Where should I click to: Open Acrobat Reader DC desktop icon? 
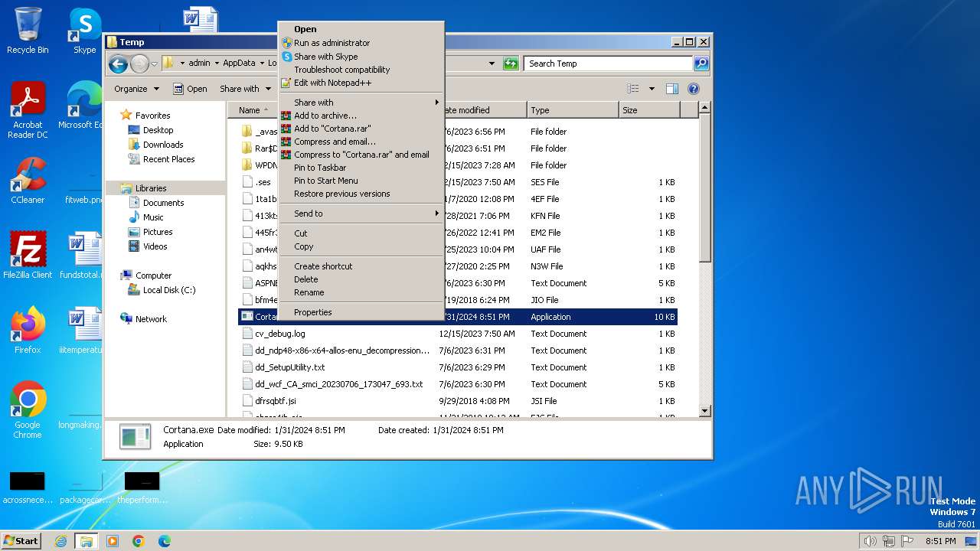[28, 110]
